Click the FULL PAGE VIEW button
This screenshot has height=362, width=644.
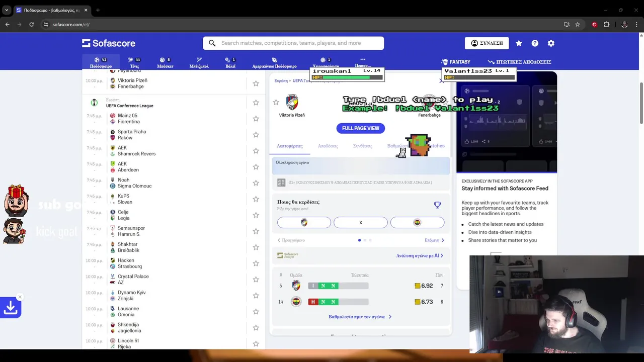(361, 128)
